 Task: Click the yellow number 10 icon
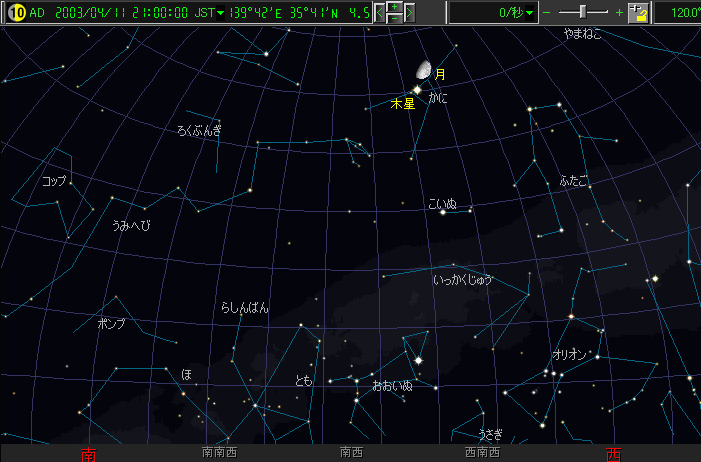click(17, 13)
